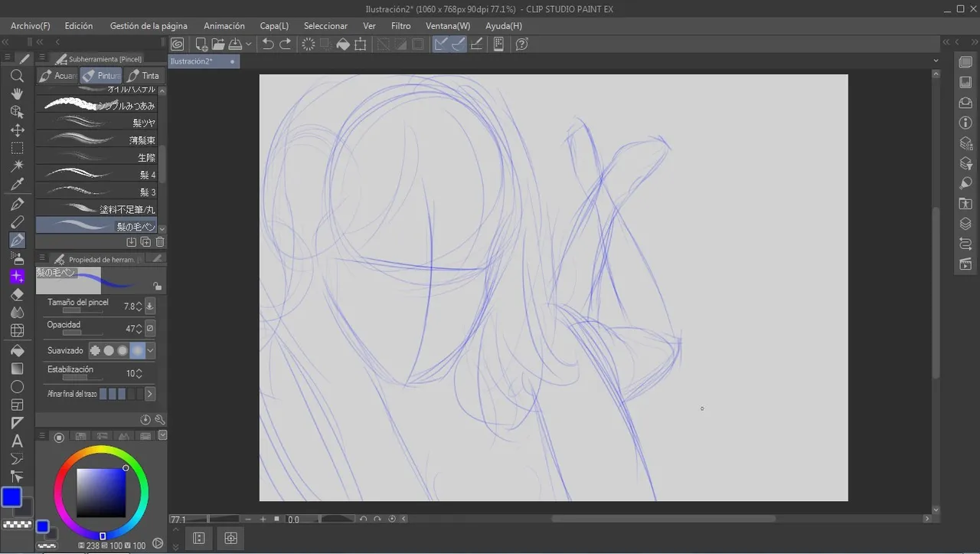Toggle Snap to Grid
Viewport: 980px width, 554px height.
(476, 44)
